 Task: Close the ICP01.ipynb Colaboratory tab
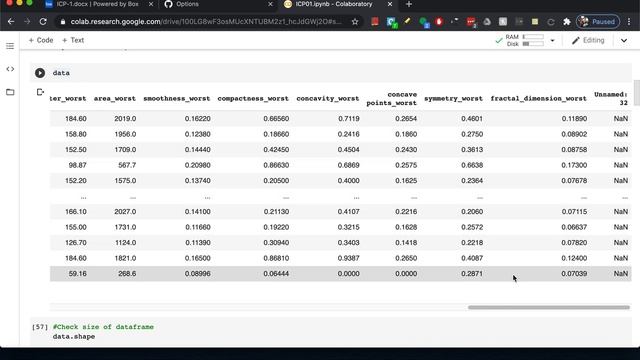coord(390,4)
